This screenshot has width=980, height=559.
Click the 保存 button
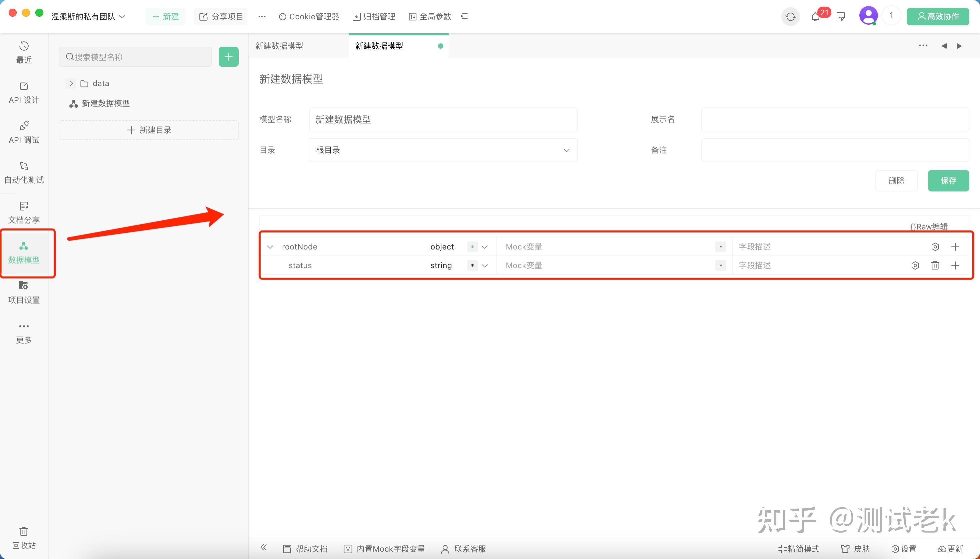coord(948,180)
